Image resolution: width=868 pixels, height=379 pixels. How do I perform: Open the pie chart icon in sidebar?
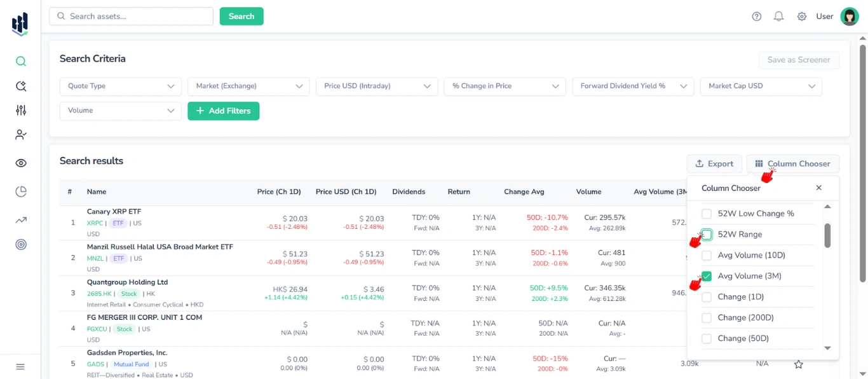click(x=21, y=191)
